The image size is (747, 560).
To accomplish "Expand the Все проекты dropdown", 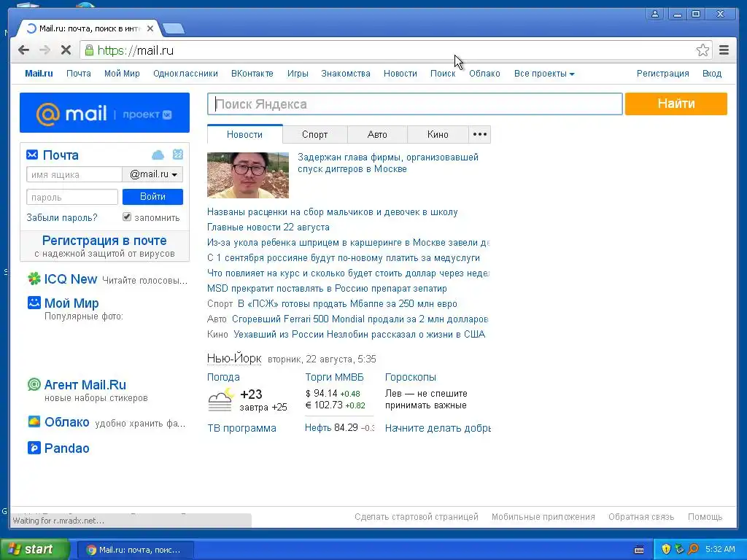I will tap(544, 74).
